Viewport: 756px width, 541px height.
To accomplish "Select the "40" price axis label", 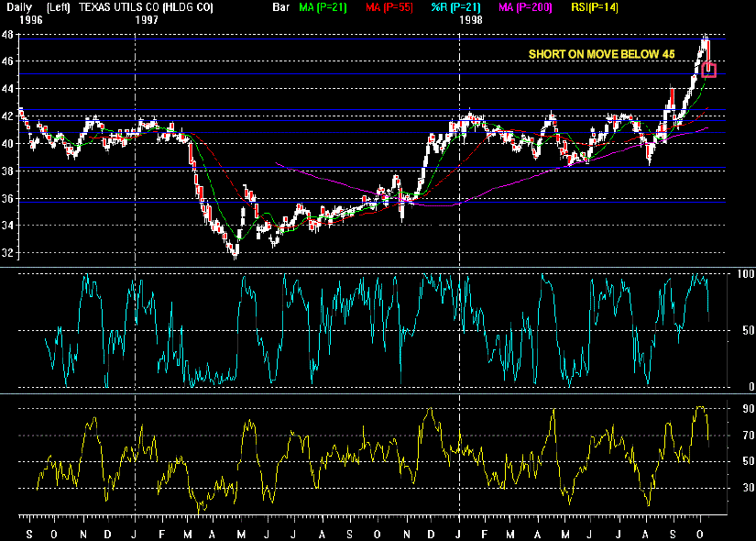I will 7,144.
